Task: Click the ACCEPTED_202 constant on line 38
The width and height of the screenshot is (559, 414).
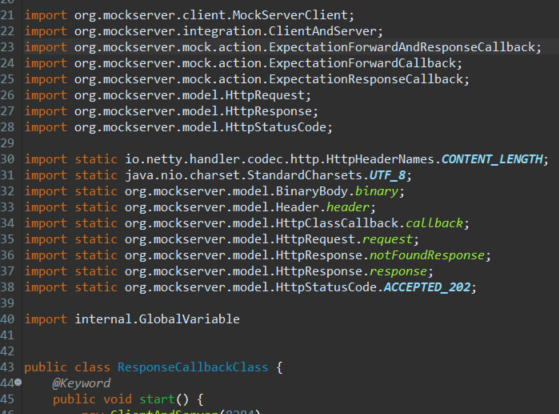Action: point(427,287)
